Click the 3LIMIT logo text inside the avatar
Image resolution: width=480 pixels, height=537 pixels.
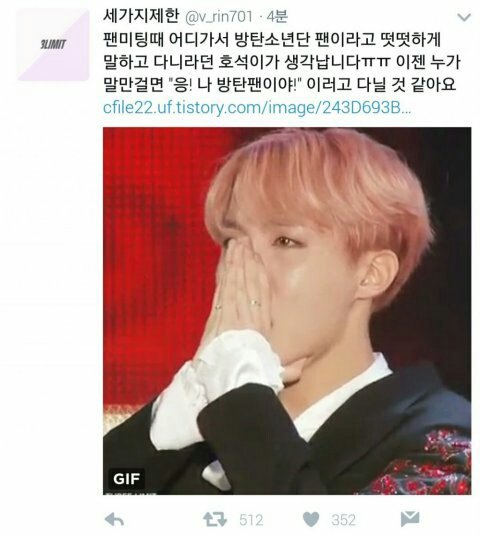(53, 45)
